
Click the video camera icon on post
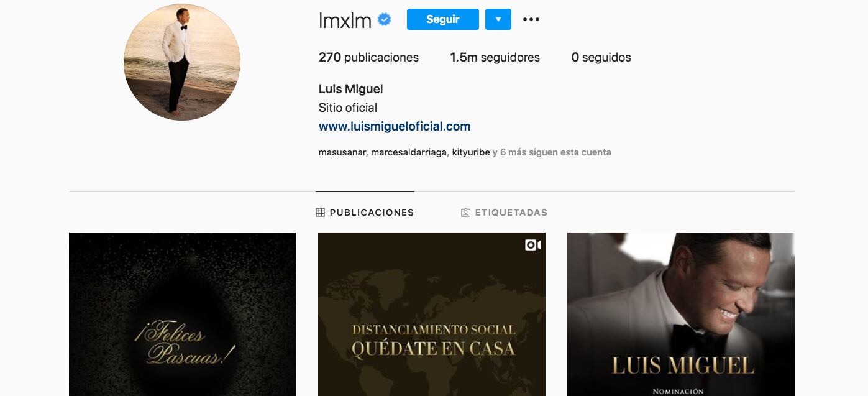tap(533, 245)
